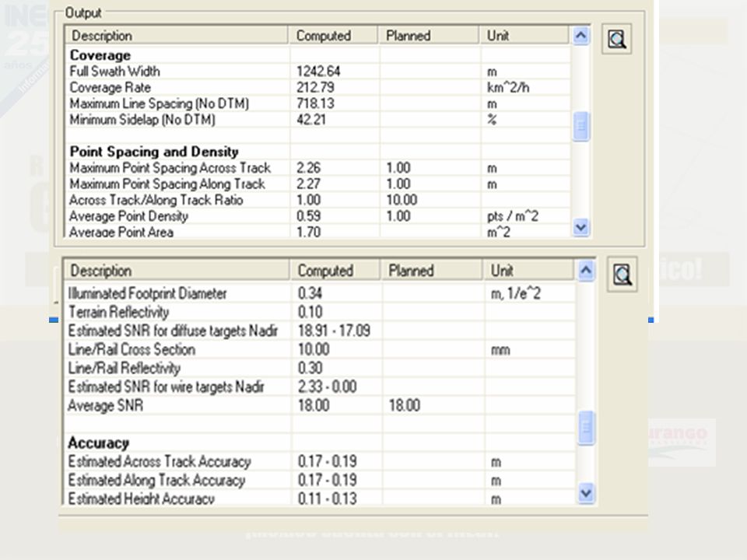
Task: Click the value 18.91 - 17.09
Action: point(334,331)
